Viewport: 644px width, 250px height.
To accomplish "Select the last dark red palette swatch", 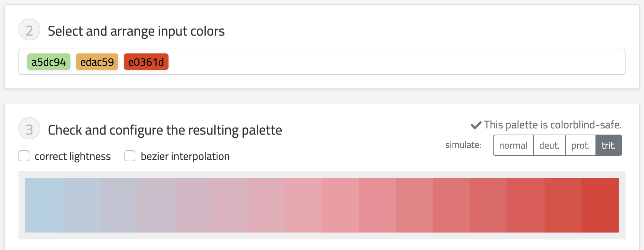I will coord(600,205).
